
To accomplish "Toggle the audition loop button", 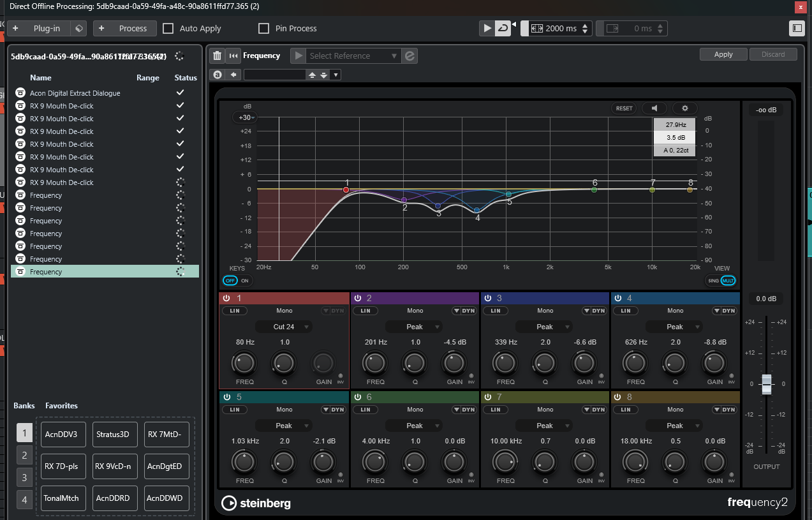I will [x=503, y=28].
